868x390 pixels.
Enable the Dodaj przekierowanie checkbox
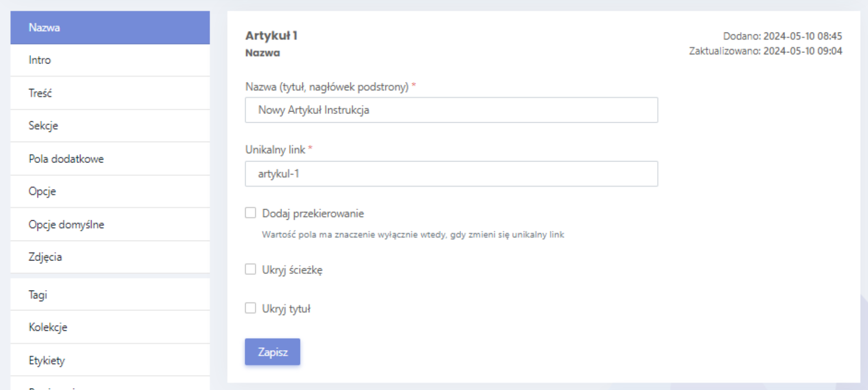coord(250,213)
